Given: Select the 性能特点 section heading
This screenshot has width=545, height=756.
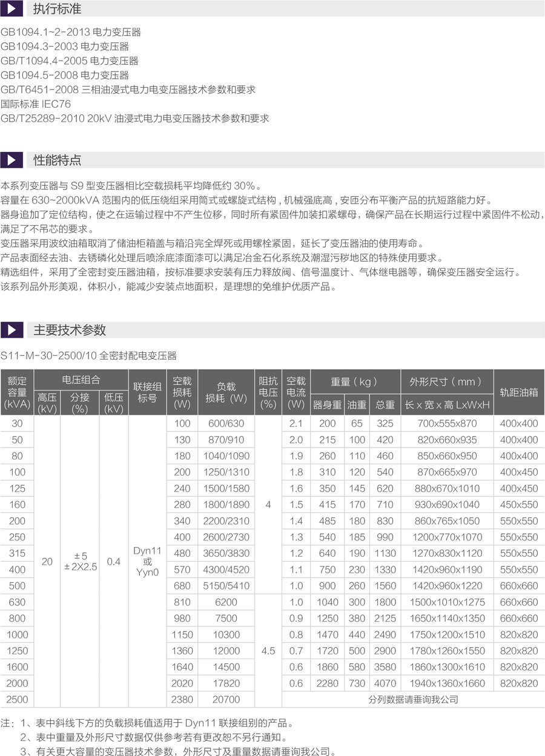Looking at the screenshot, I should [x=57, y=160].
